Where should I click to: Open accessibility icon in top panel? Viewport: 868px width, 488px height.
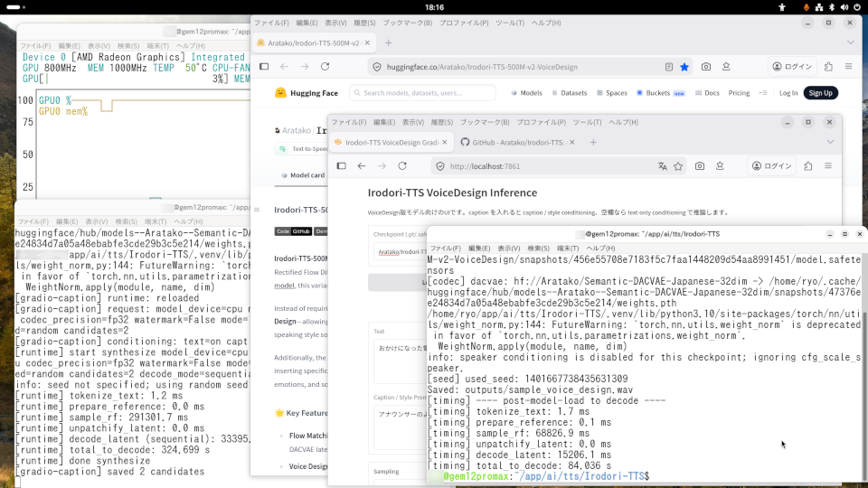coord(782,7)
